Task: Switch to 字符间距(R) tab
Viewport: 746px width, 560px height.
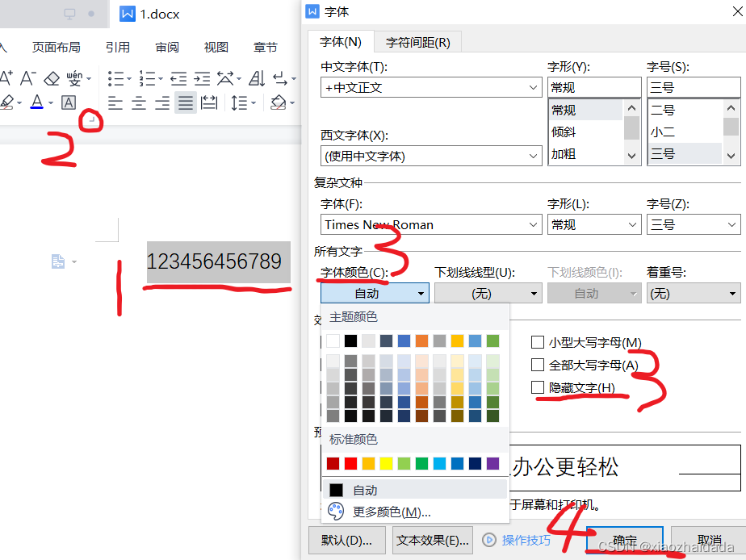Action: (x=417, y=42)
